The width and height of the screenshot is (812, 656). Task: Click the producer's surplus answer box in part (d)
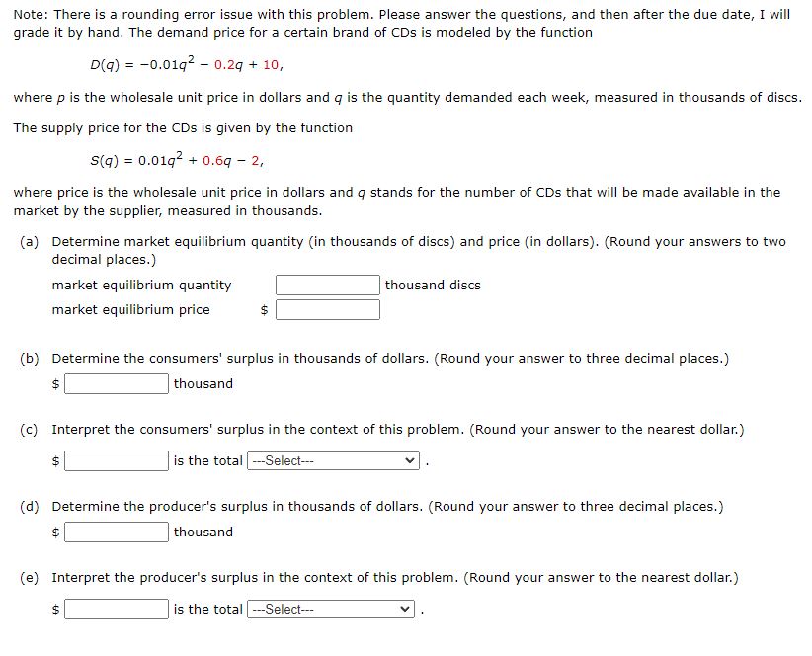point(116,532)
